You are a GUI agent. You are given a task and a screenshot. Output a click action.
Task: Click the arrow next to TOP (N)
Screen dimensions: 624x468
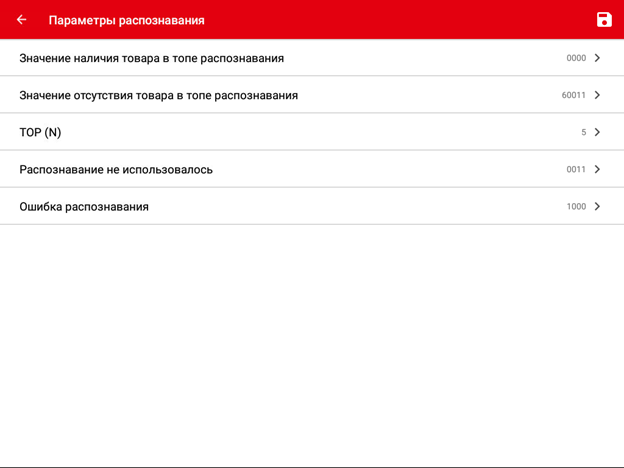coord(597,132)
